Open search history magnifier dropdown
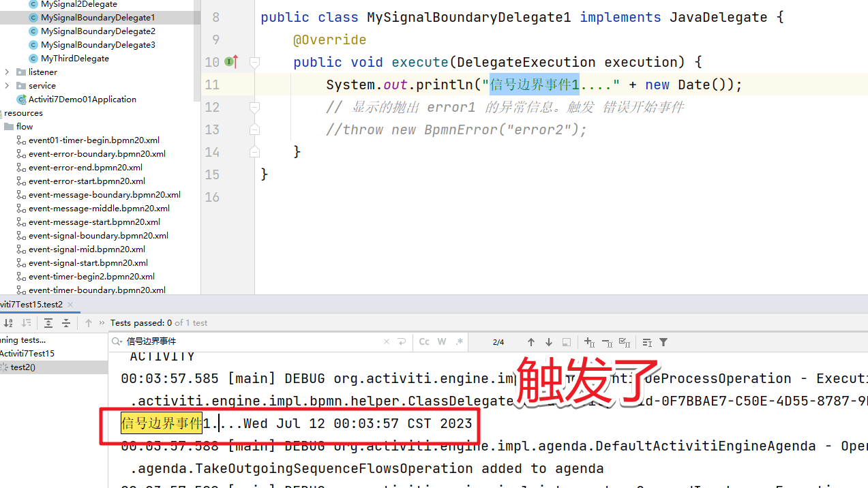The width and height of the screenshot is (868, 488). (x=117, y=341)
